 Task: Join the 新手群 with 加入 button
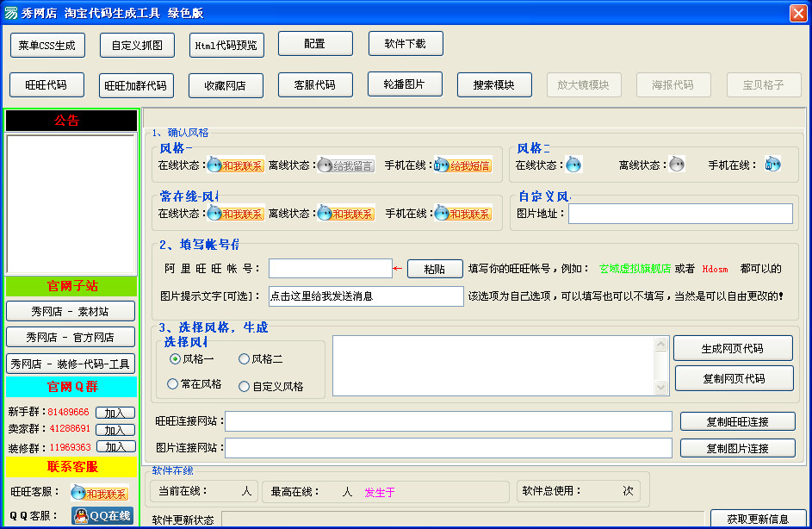point(115,413)
